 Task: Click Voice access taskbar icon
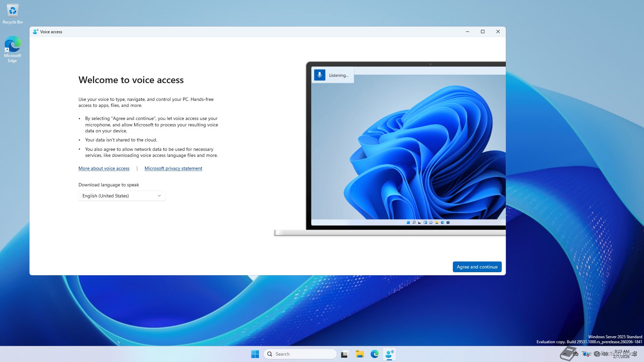coord(389,354)
